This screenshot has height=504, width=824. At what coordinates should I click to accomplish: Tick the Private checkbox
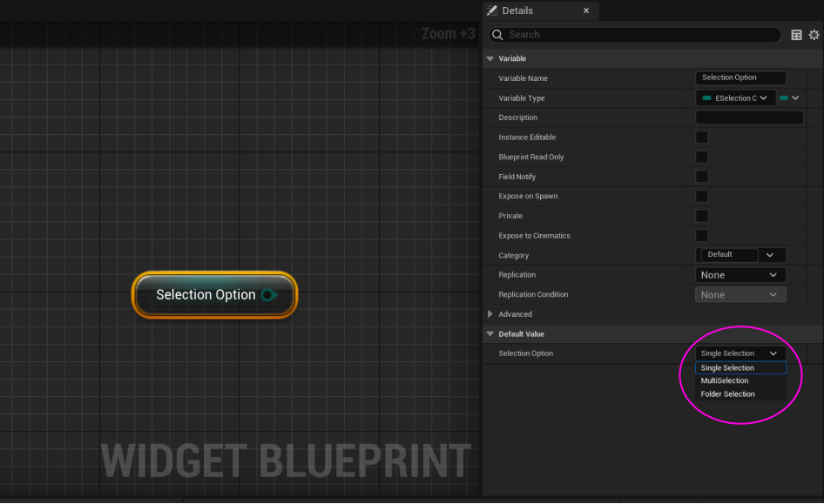click(x=701, y=216)
